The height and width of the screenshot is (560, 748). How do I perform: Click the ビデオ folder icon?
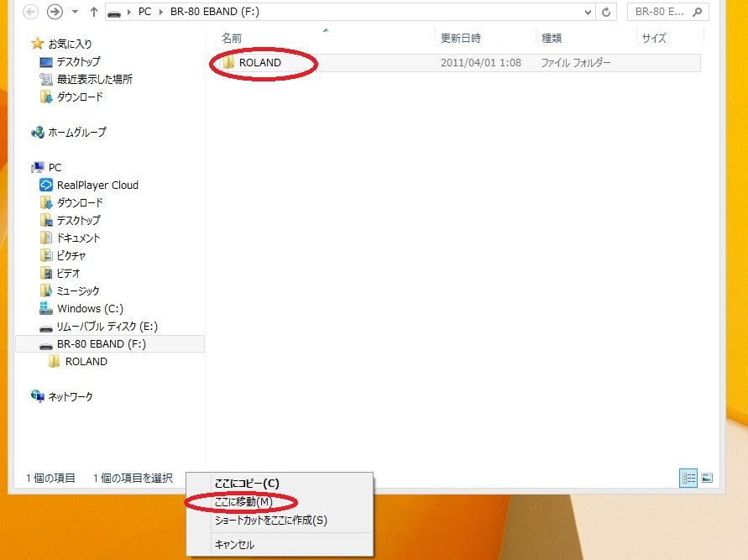tap(46, 274)
